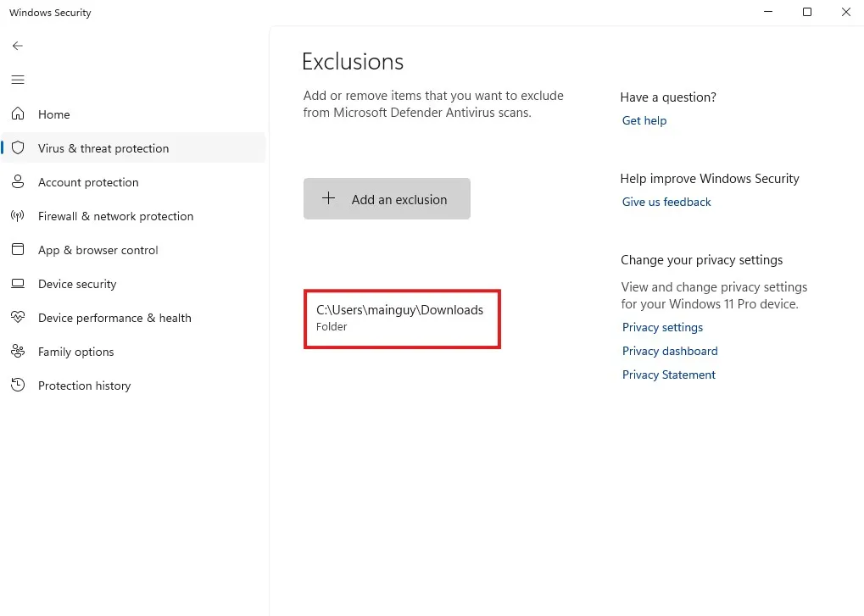Click the Device performance heart icon
Screen dimensions: 864x616
coord(18,318)
